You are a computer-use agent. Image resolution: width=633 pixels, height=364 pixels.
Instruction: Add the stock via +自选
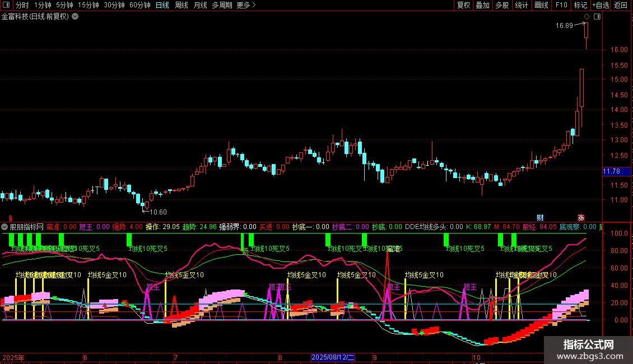coord(601,5)
